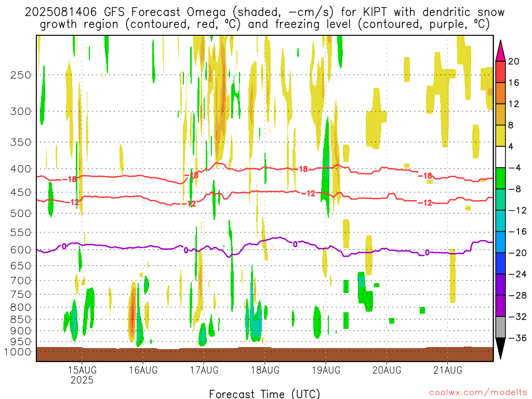
Task: Select the '18AUG' time axis label
Action: [265, 370]
